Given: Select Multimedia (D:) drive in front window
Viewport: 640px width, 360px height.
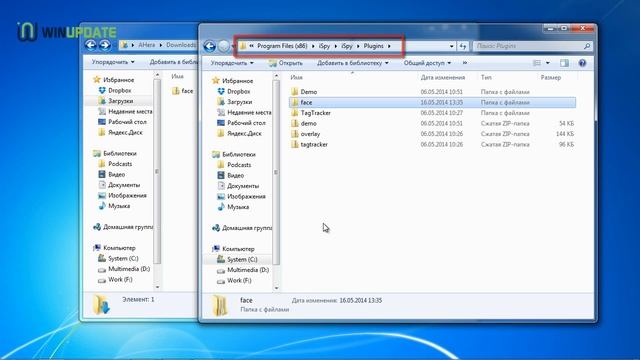Looking at the screenshot, I should pos(248,270).
